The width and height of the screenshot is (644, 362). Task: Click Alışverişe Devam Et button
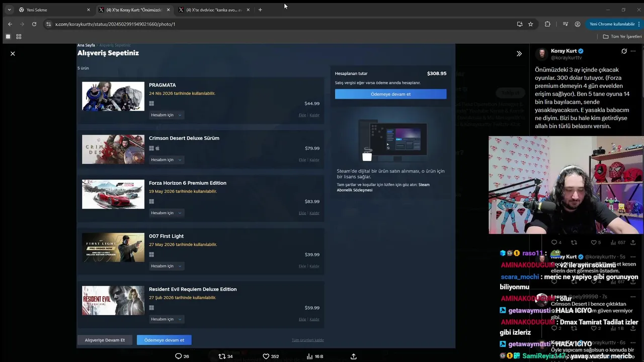pos(105,340)
